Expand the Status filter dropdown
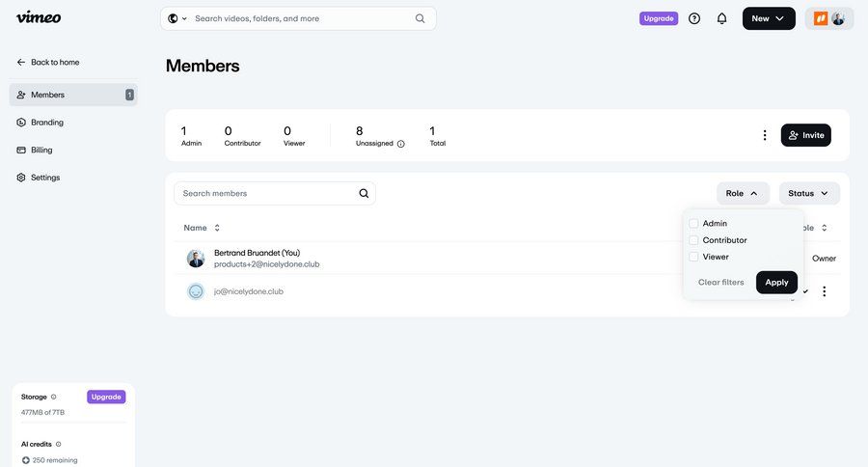868x467 pixels. click(x=808, y=193)
